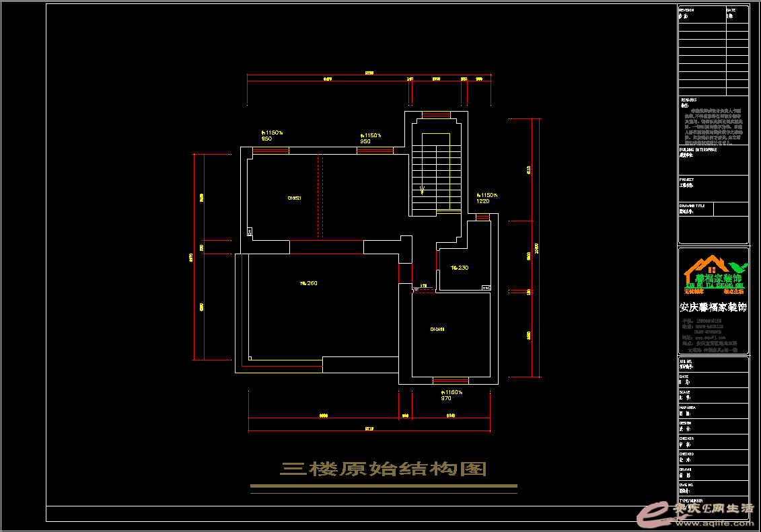
Task: Click the SCALE field in title block
Action: point(713,395)
